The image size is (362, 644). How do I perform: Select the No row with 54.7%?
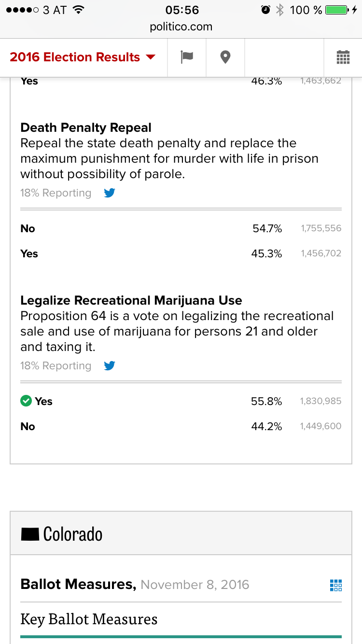(181, 228)
